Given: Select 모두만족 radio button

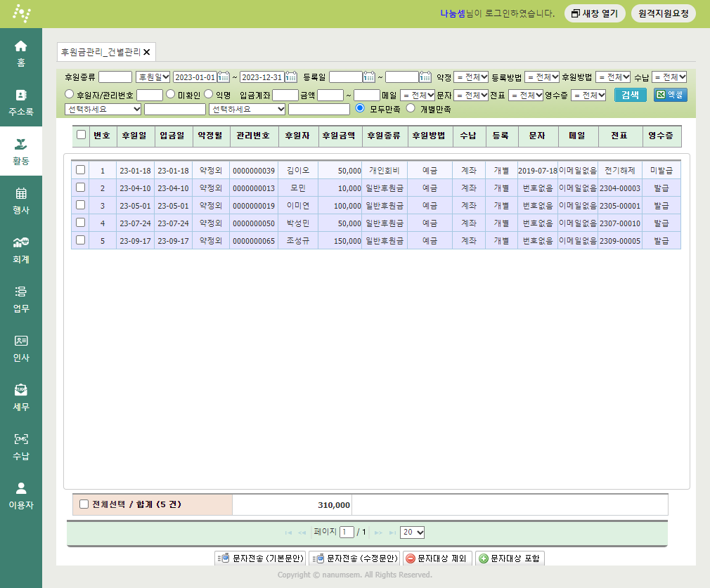Looking at the screenshot, I should point(360,108).
